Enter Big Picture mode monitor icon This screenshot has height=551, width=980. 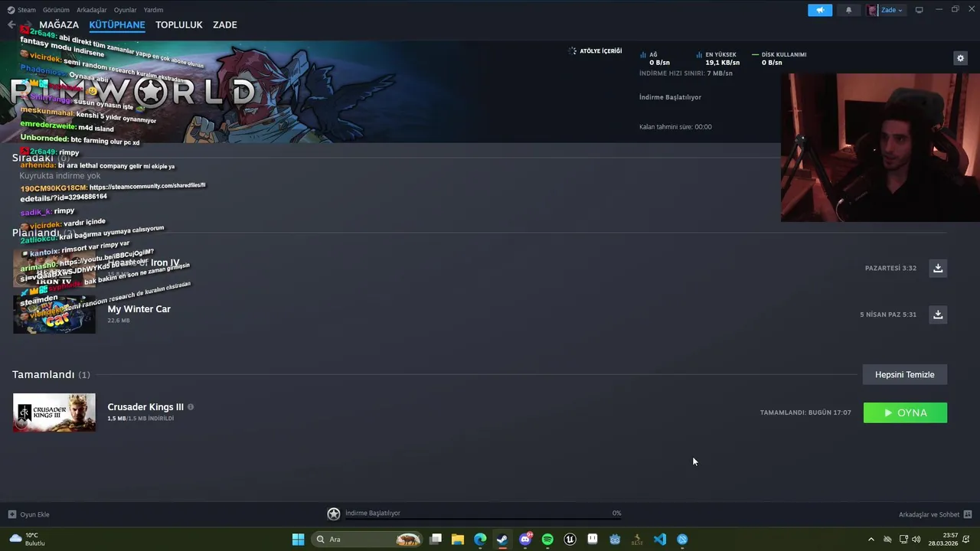pyautogui.click(x=920, y=10)
